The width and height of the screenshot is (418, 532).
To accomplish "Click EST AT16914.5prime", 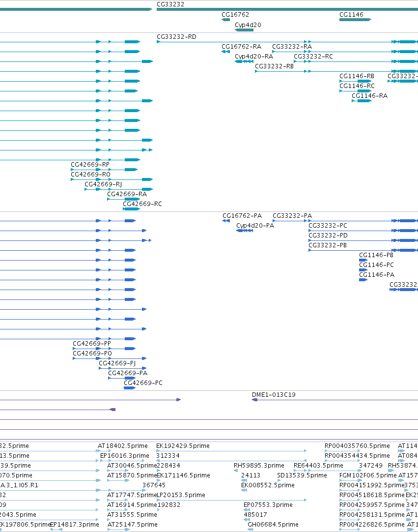I will tap(132, 505).
